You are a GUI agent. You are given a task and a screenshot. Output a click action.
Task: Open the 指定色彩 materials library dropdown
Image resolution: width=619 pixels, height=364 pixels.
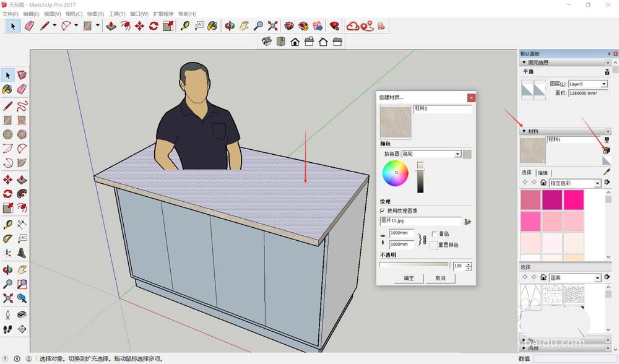597,183
